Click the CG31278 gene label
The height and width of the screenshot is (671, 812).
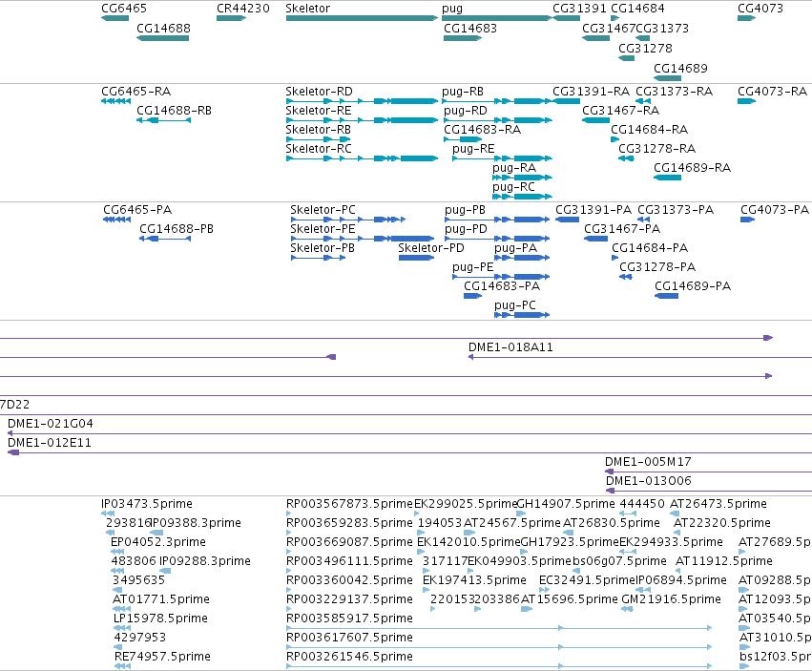pyautogui.click(x=645, y=48)
